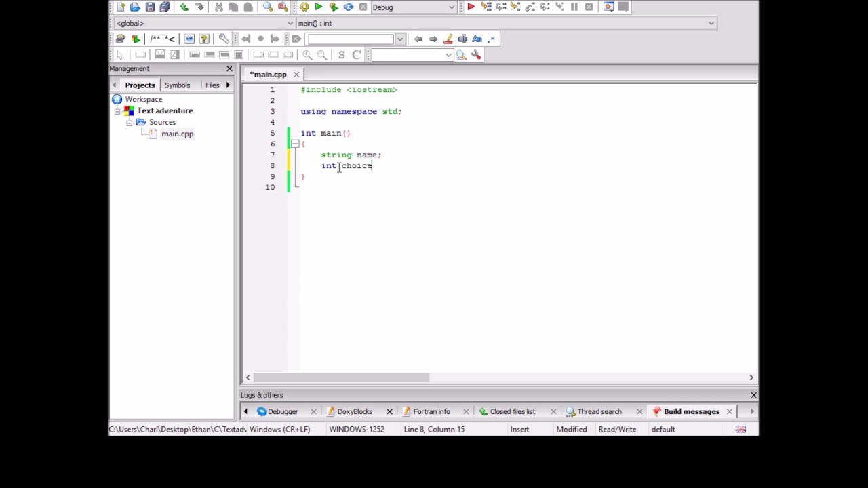
Task: Zoom out on the diagram
Action: [322, 55]
